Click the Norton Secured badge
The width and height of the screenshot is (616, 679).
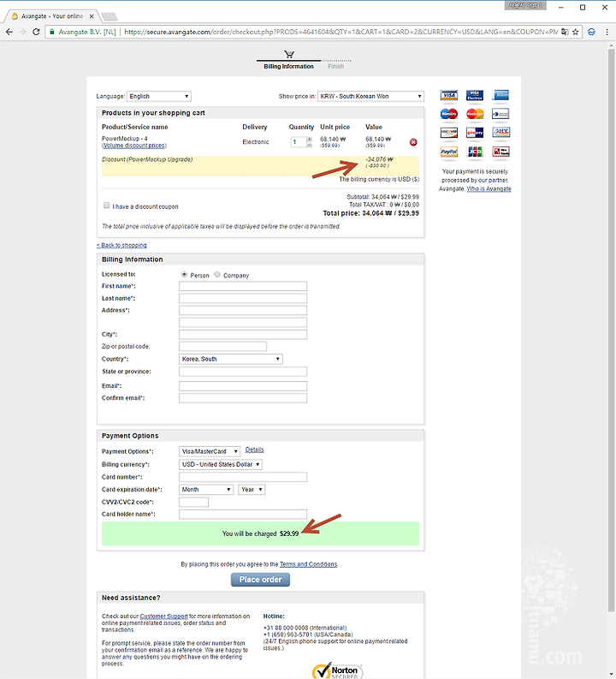click(337, 670)
